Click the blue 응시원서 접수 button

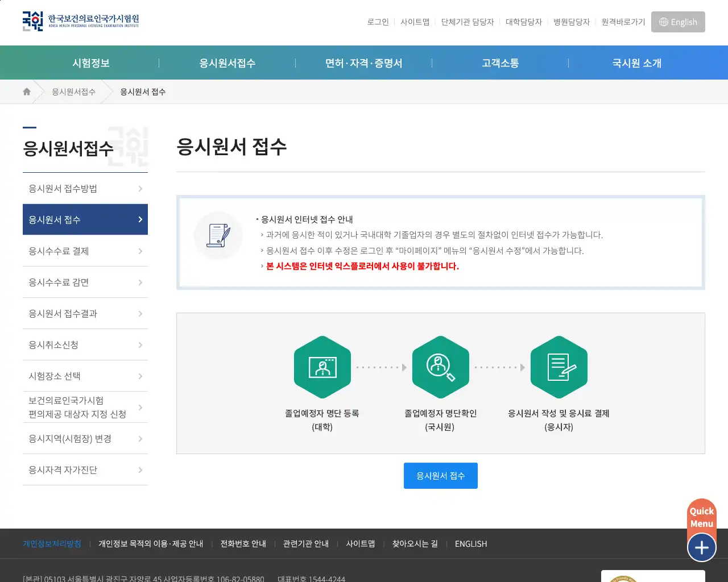441,476
